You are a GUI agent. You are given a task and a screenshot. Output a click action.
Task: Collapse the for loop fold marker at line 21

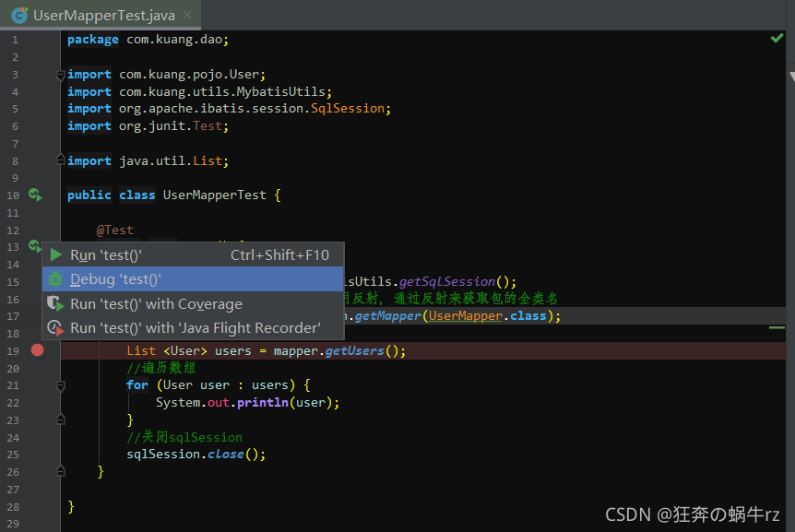[60, 386]
